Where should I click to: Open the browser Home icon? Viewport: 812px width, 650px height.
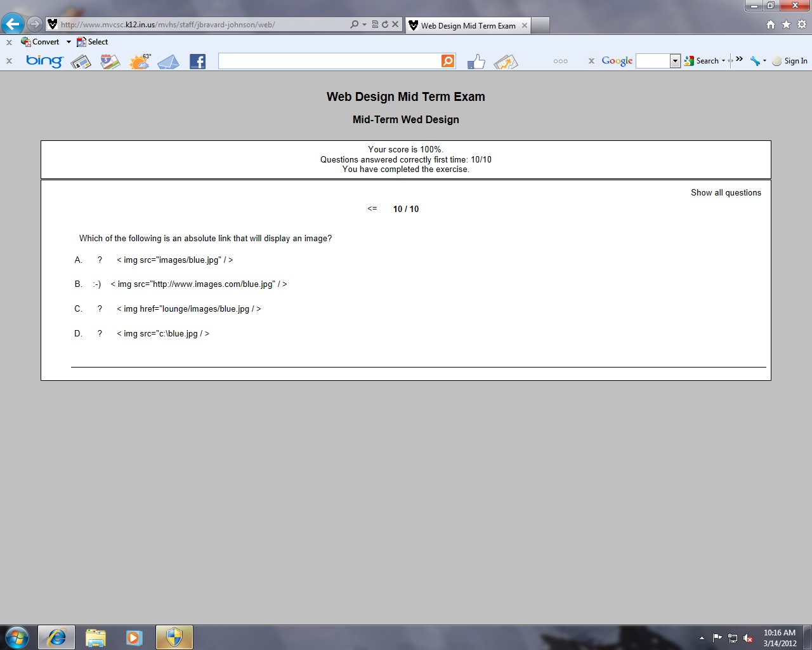770,25
